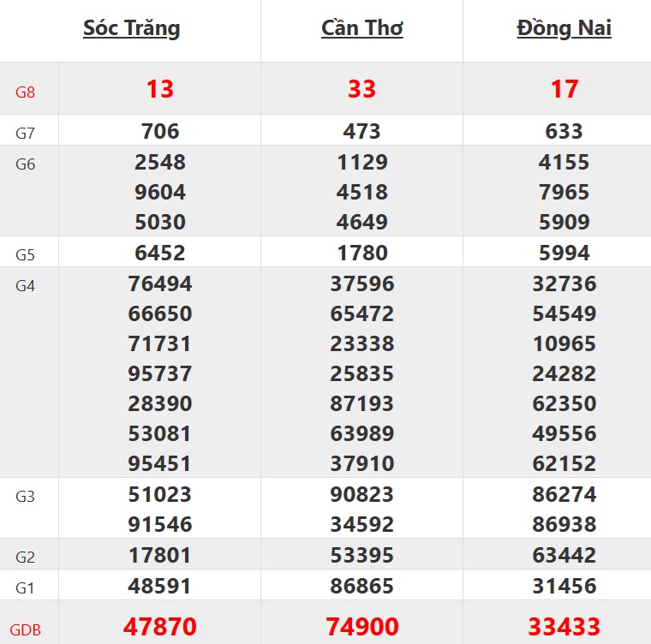The image size is (651, 644).
Task: Select Cần Thơ G8 result 33
Action: [362, 89]
